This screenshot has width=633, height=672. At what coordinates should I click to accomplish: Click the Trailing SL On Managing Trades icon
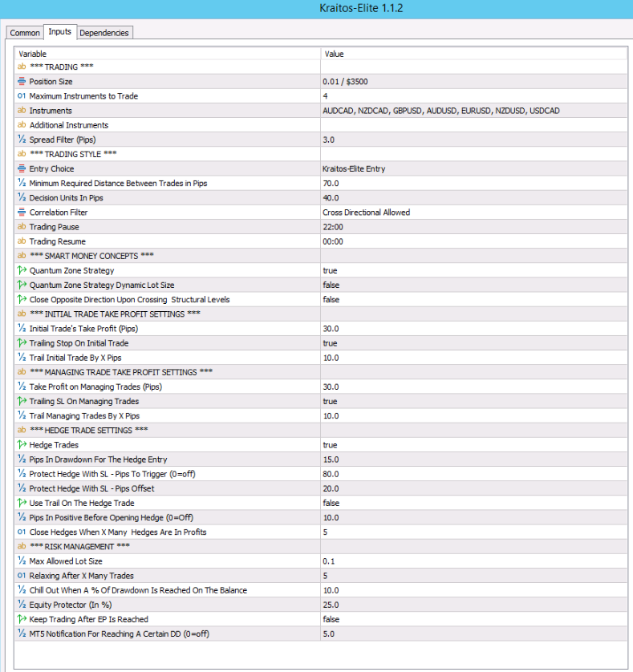coord(22,401)
